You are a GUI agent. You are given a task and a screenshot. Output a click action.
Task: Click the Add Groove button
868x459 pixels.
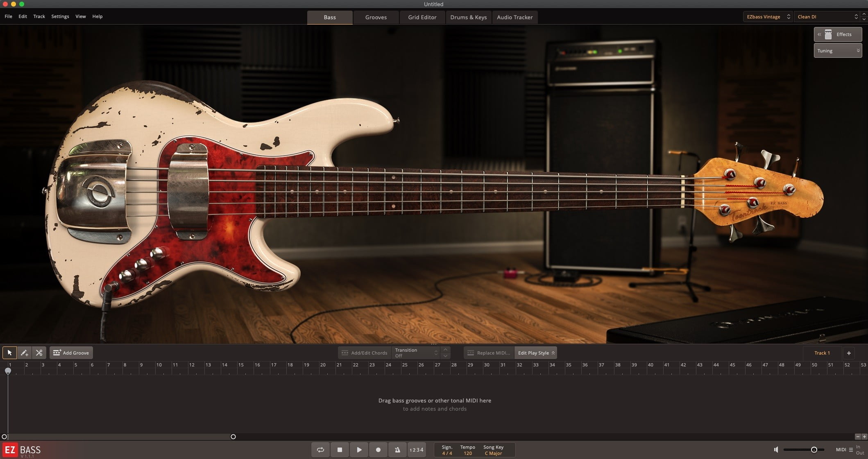tap(71, 353)
